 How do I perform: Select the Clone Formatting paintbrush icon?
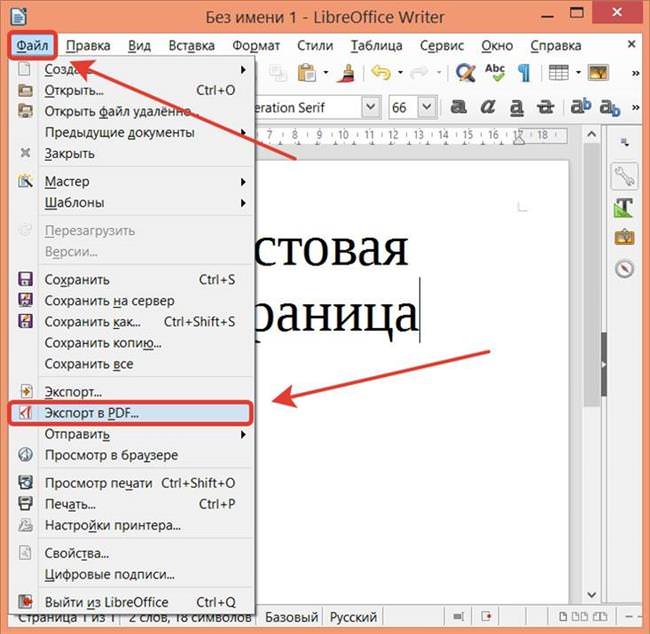point(346,73)
